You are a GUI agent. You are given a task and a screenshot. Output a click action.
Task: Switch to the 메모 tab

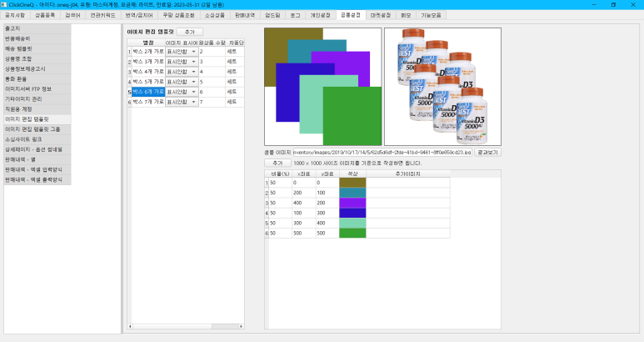pyautogui.click(x=406, y=15)
